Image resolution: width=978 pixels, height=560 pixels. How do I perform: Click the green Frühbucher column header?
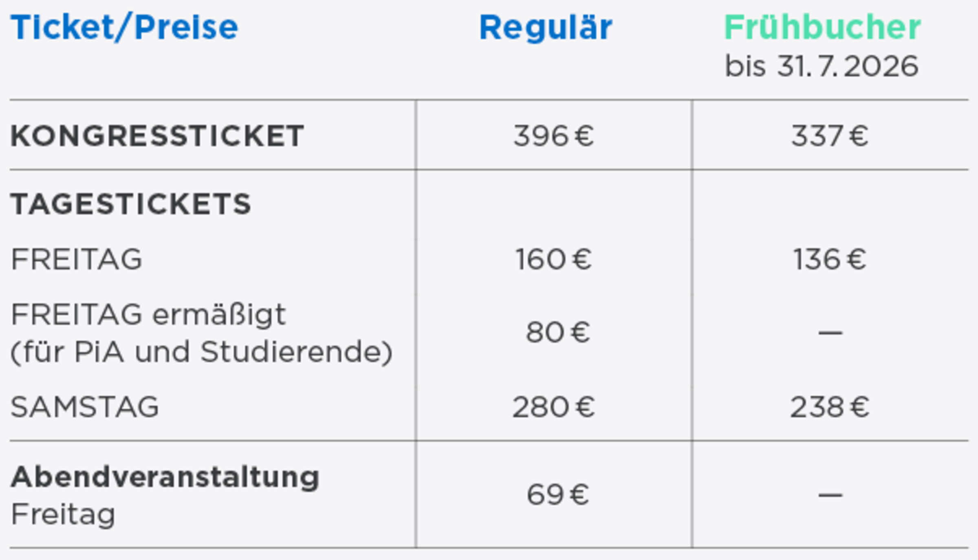822,28
